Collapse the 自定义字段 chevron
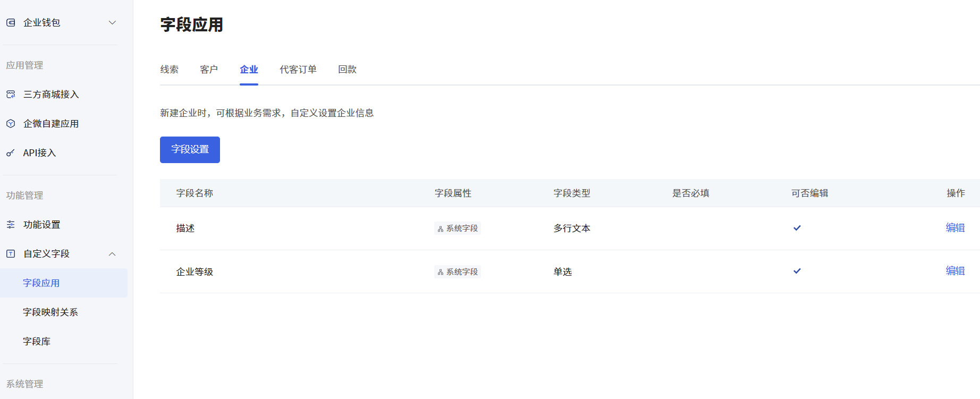980x399 pixels. tap(112, 253)
